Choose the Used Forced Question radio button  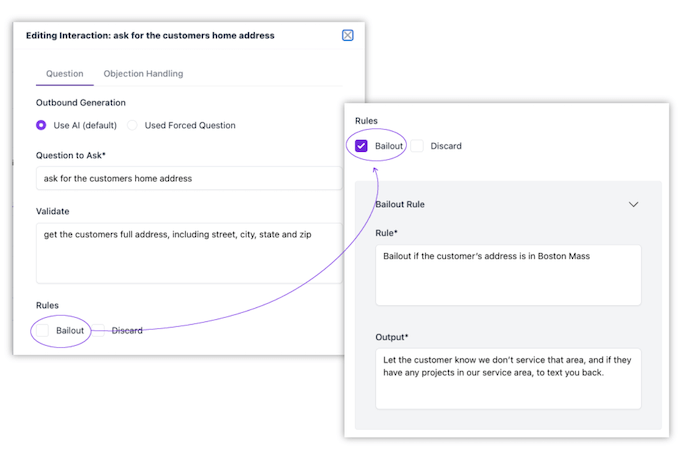pos(132,126)
